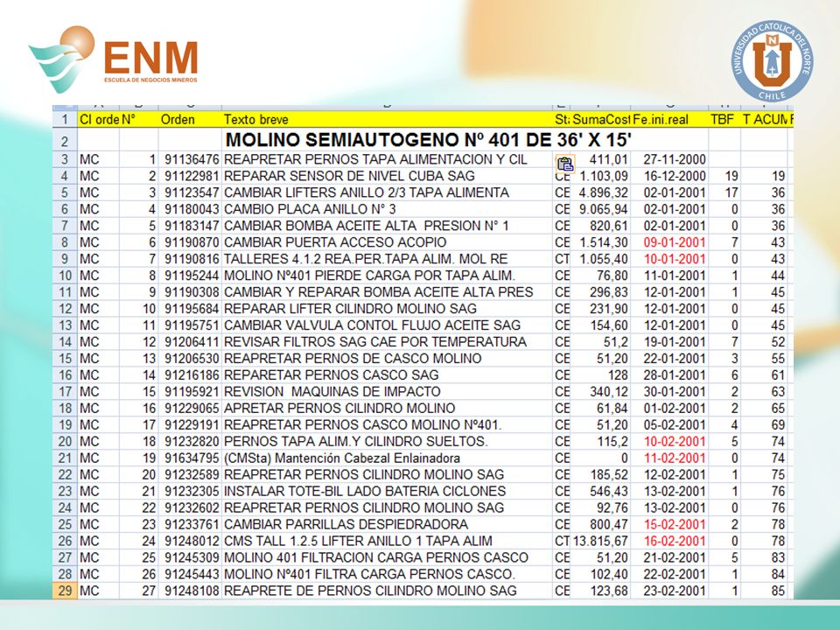The image size is (840, 630).
Task: Click the ENM Escuela de Negocios Mineros logo
Action: 114,59
